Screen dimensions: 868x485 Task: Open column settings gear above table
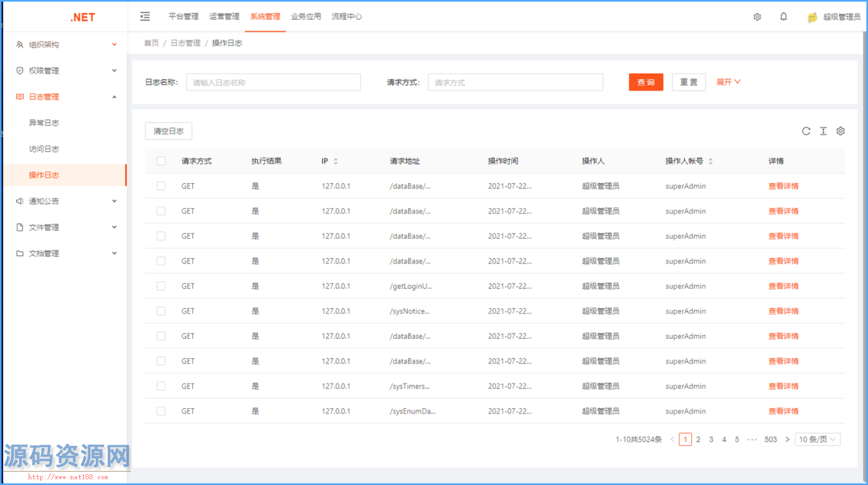[x=841, y=131]
